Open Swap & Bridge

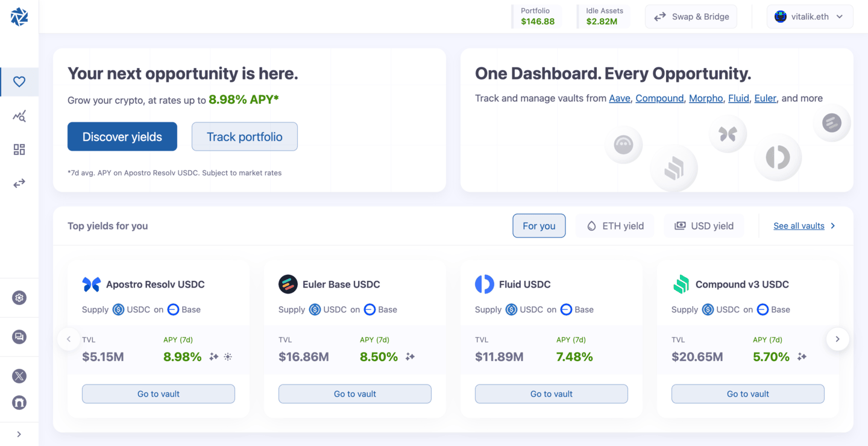click(691, 17)
